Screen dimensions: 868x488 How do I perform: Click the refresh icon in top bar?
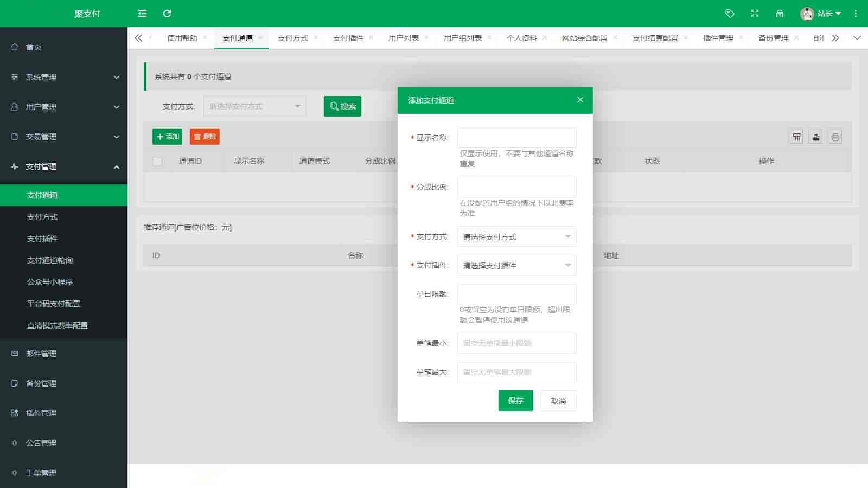(x=167, y=14)
